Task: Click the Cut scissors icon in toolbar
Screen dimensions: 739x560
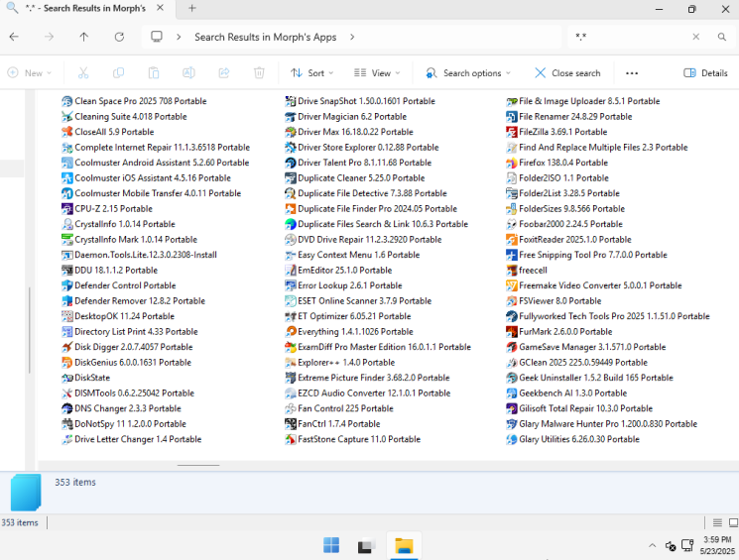Action: tap(83, 73)
